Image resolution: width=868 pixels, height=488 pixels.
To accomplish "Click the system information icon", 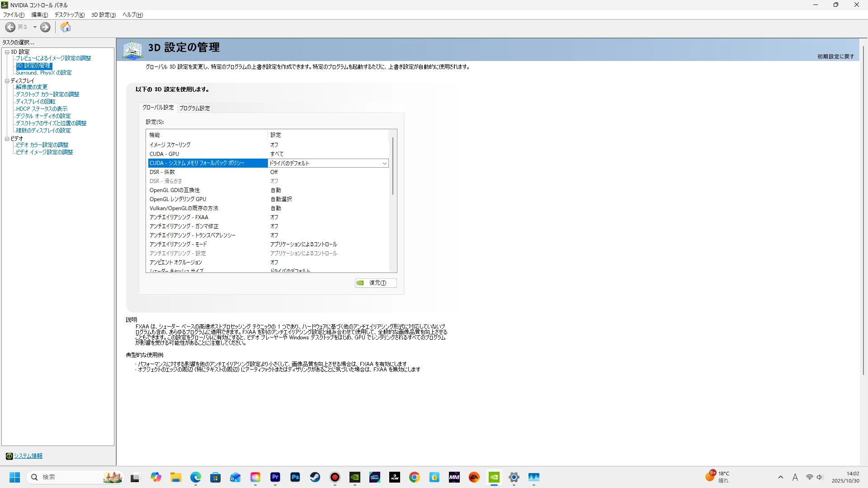I will 9,456.
